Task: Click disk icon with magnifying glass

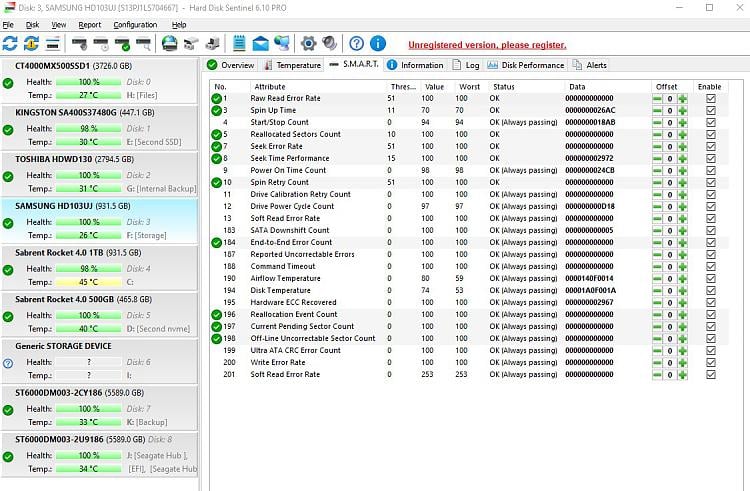Action: pos(144,44)
